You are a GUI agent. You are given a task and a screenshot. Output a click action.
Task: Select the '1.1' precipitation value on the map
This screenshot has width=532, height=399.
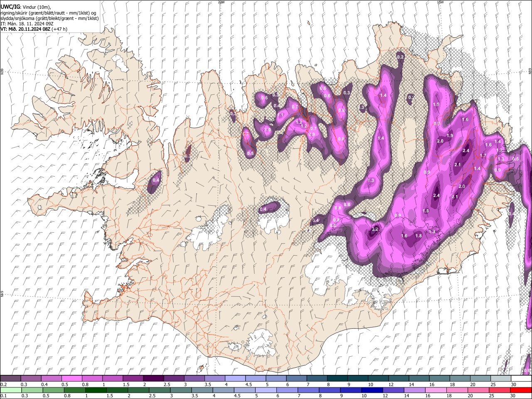point(281,116)
